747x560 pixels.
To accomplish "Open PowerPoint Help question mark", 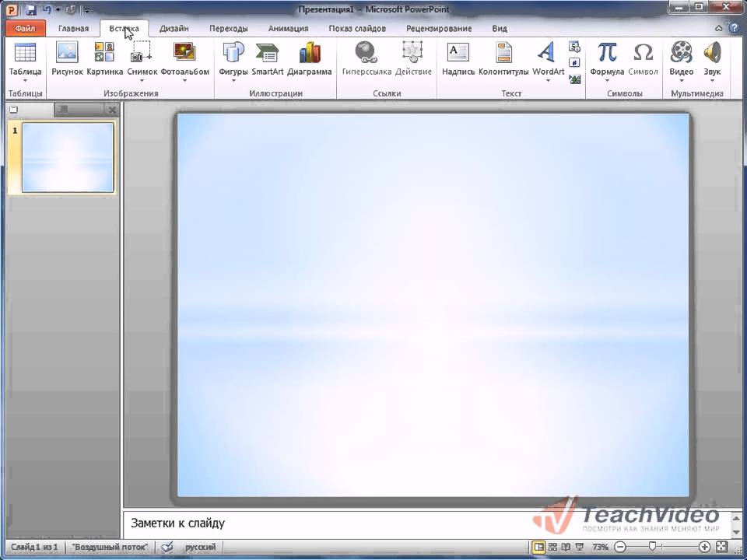I will point(734,28).
